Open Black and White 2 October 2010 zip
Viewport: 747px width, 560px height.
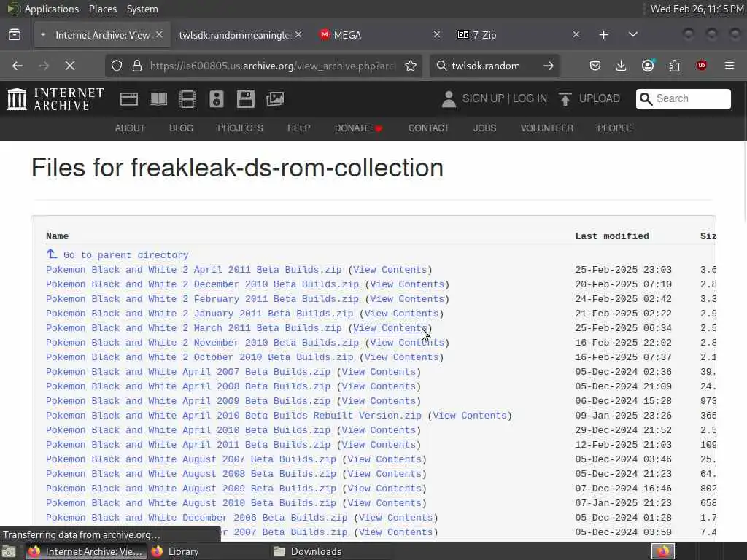click(200, 357)
